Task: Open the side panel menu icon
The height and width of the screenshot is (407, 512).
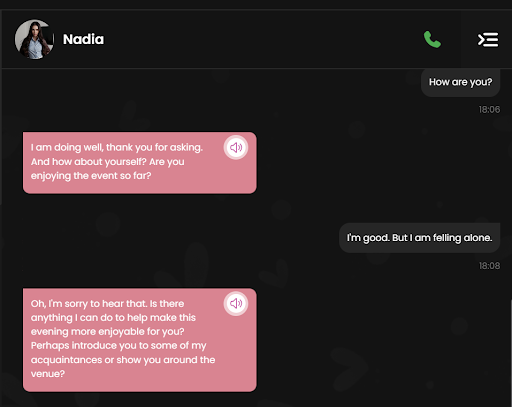Action: click(x=488, y=40)
